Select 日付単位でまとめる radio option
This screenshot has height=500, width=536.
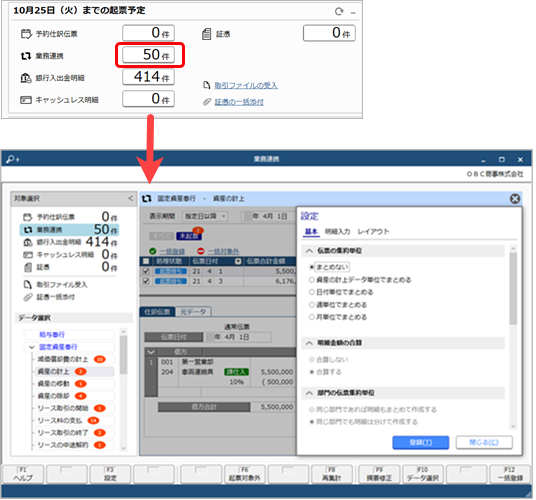[x=311, y=292]
